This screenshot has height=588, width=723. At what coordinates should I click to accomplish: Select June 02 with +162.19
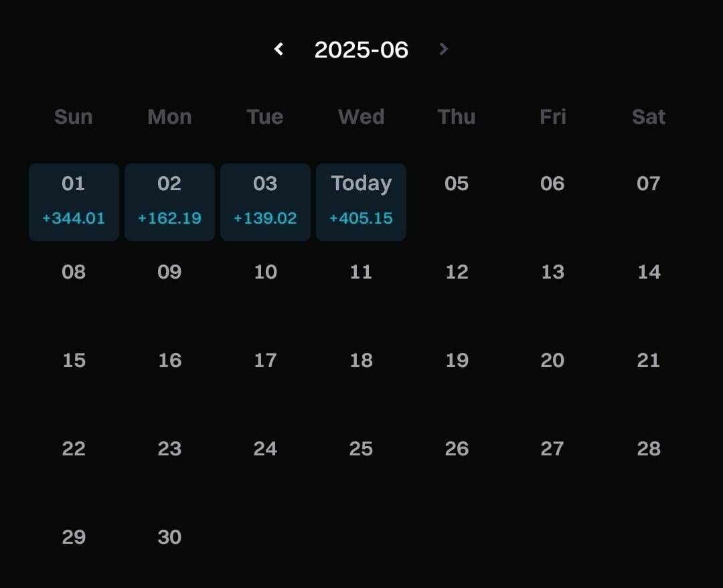[x=169, y=202]
